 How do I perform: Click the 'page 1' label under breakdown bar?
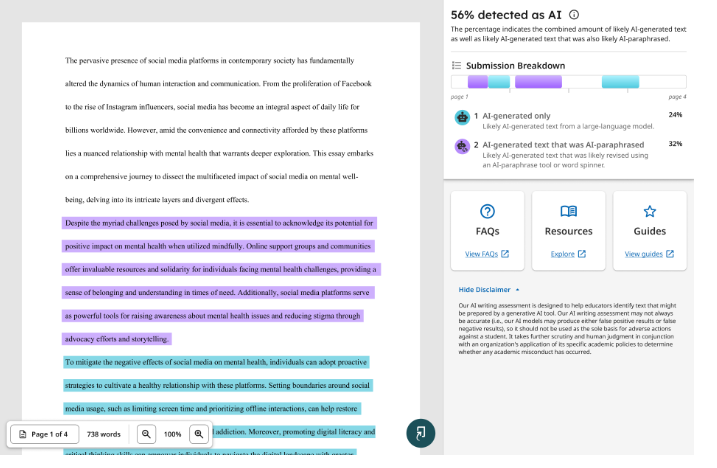pyautogui.click(x=460, y=97)
